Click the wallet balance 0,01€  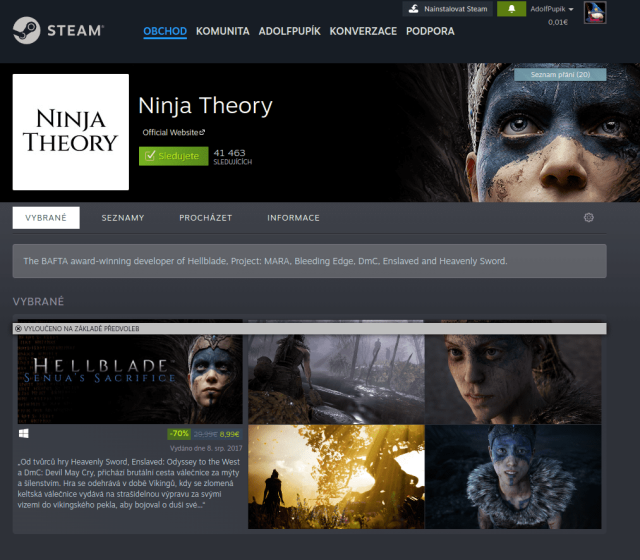(558, 22)
